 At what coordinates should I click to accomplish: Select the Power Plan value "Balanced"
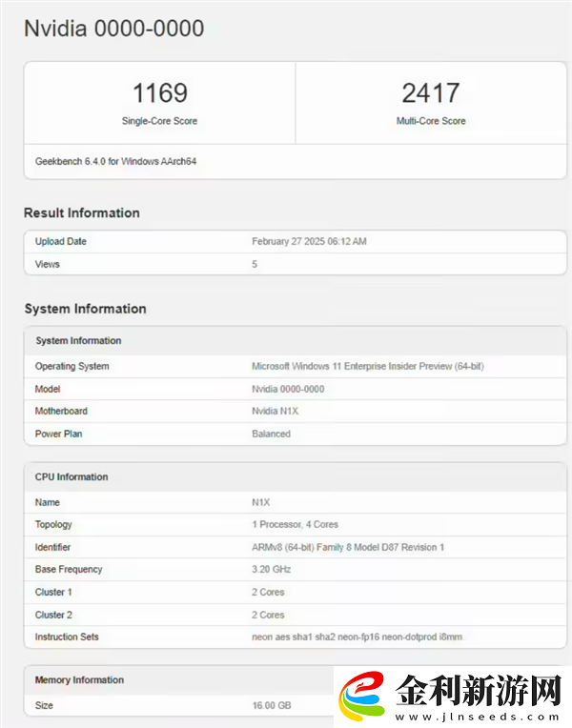pos(272,434)
